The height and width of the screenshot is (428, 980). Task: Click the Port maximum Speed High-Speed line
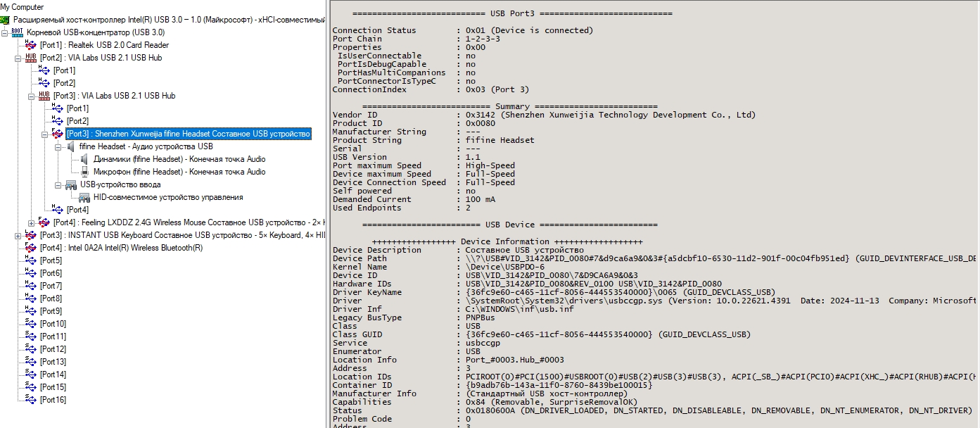[x=424, y=165]
